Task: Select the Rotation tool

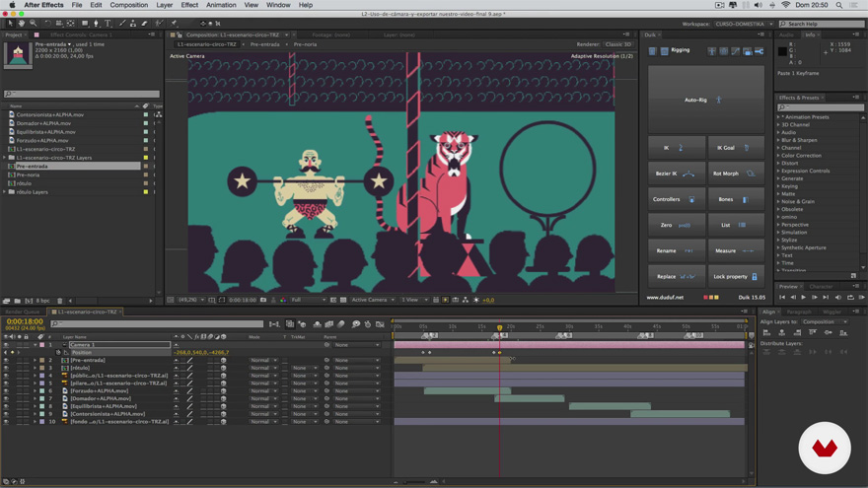Action: tap(47, 24)
